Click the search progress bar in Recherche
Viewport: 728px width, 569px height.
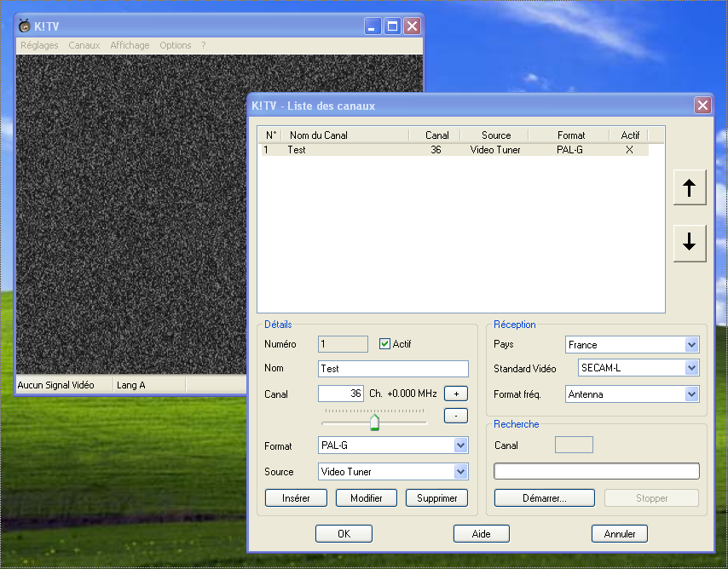[597, 471]
